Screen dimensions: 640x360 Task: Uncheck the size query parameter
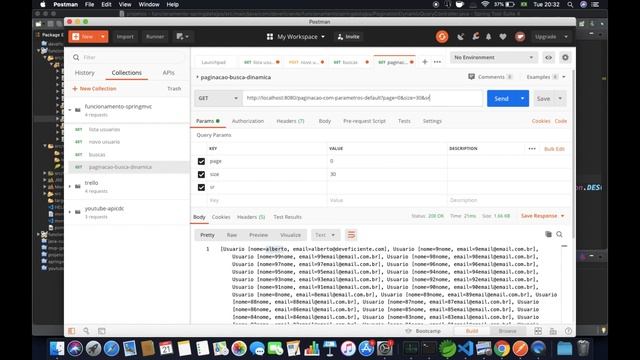click(x=201, y=174)
